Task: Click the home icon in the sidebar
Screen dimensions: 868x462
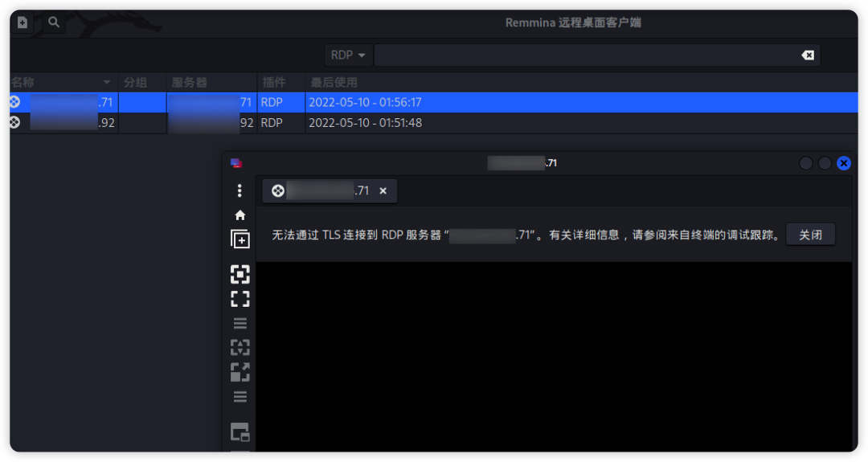Action: click(x=240, y=215)
